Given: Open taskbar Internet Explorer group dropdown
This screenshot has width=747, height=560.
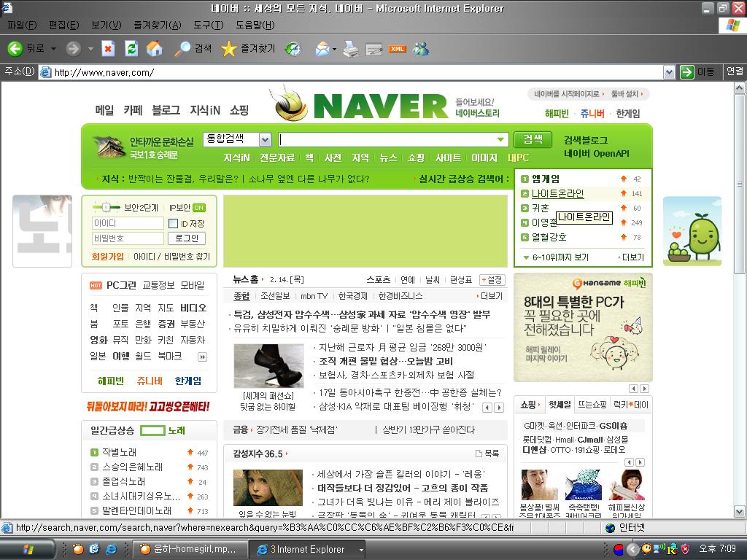Looking at the screenshot, I should 361,550.
